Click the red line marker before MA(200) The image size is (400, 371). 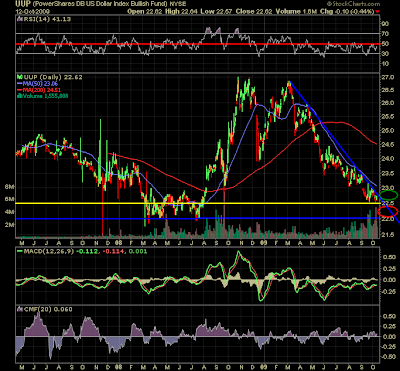(19, 90)
